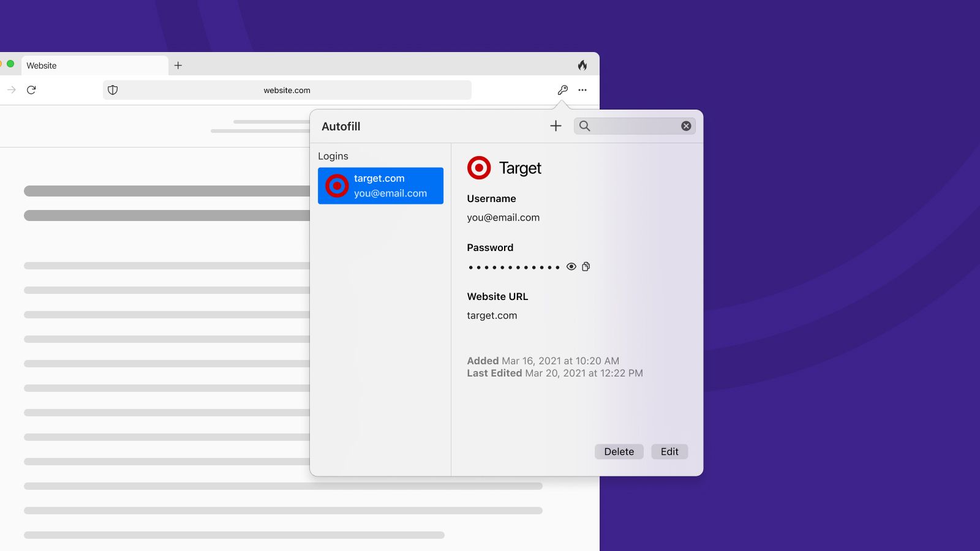This screenshot has height=551, width=980.
Task: Click the magnifying glass in the search field
Action: point(586,126)
